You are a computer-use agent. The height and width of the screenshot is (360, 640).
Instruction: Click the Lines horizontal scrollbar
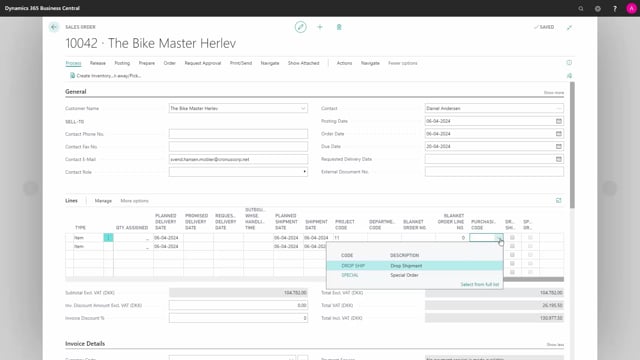tap(533, 279)
